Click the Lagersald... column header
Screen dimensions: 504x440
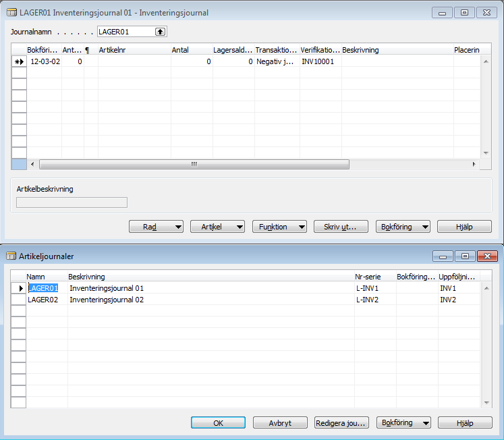[x=233, y=50]
